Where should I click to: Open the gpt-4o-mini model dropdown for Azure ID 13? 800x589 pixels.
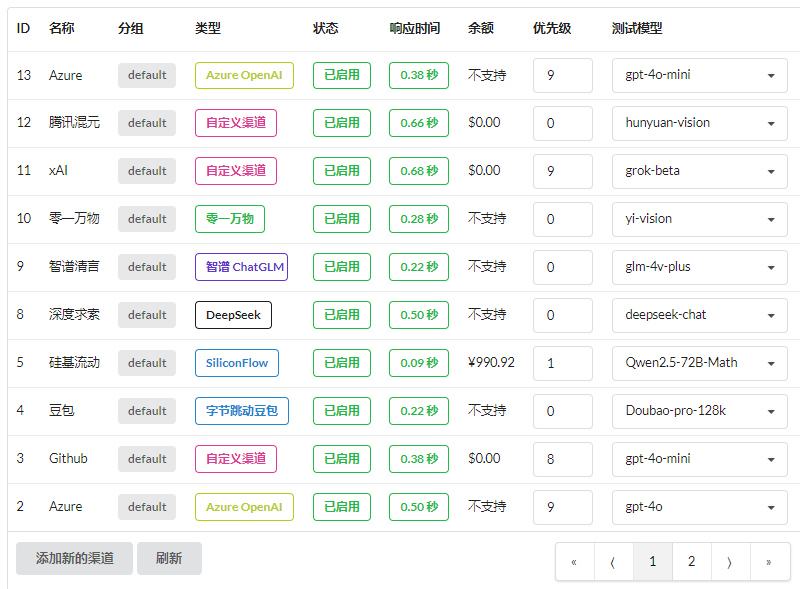point(699,75)
